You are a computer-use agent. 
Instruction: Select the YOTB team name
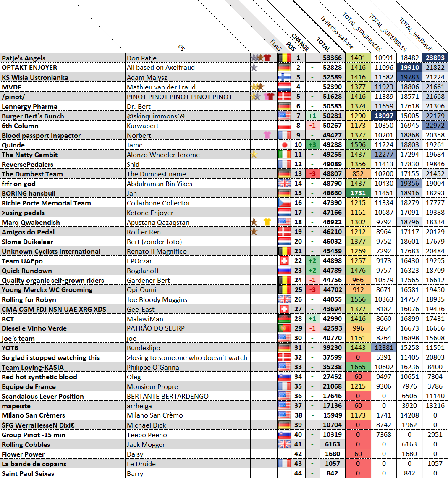tap(10, 348)
